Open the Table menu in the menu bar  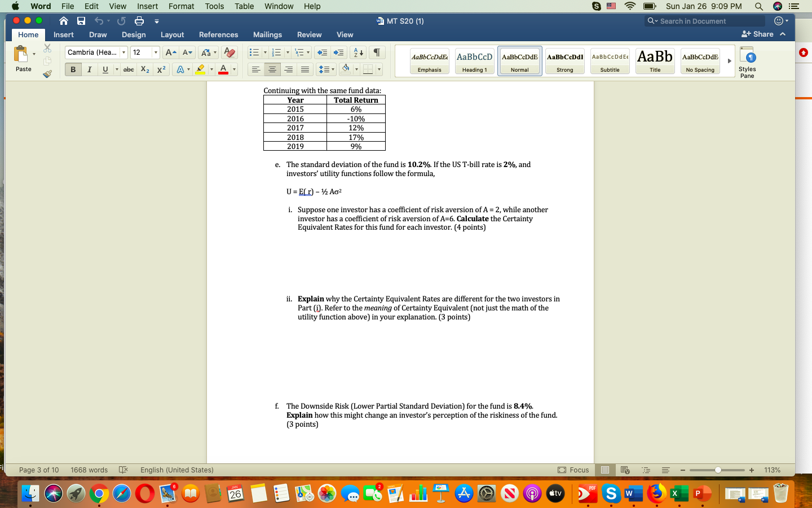click(244, 6)
